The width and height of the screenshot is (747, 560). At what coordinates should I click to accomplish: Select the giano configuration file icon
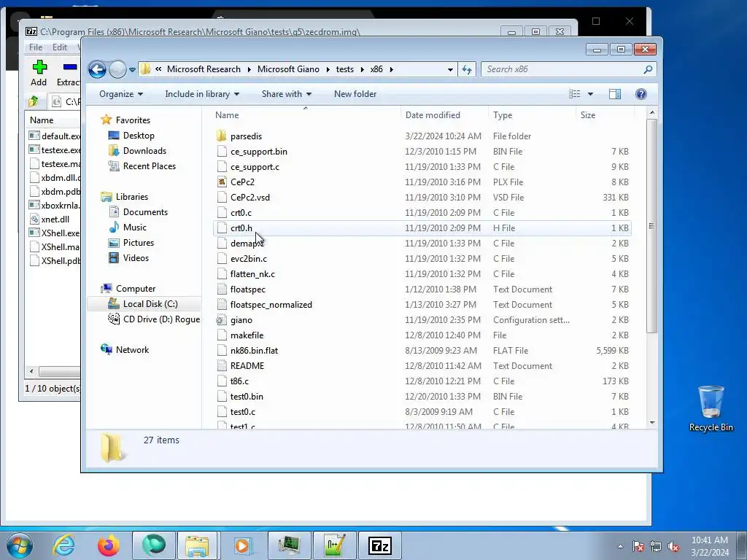(x=222, y=320)
